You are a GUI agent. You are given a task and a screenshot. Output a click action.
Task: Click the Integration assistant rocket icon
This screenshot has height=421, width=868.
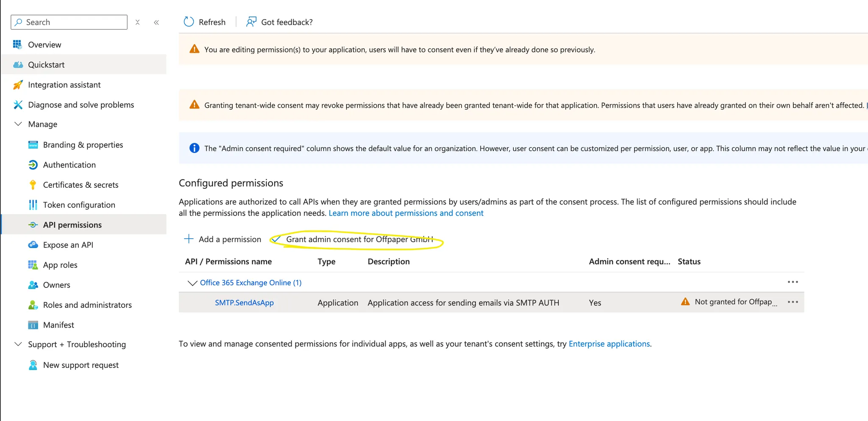(18, 85)
